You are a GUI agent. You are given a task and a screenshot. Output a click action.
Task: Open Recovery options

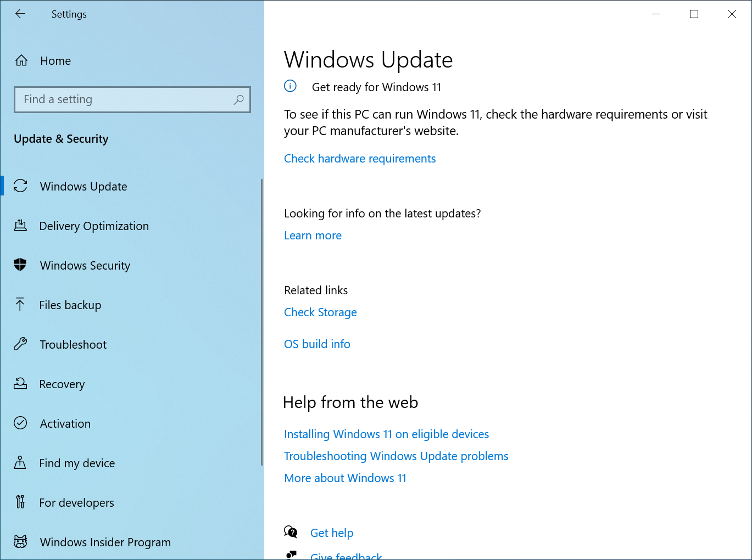pos(132,384)
